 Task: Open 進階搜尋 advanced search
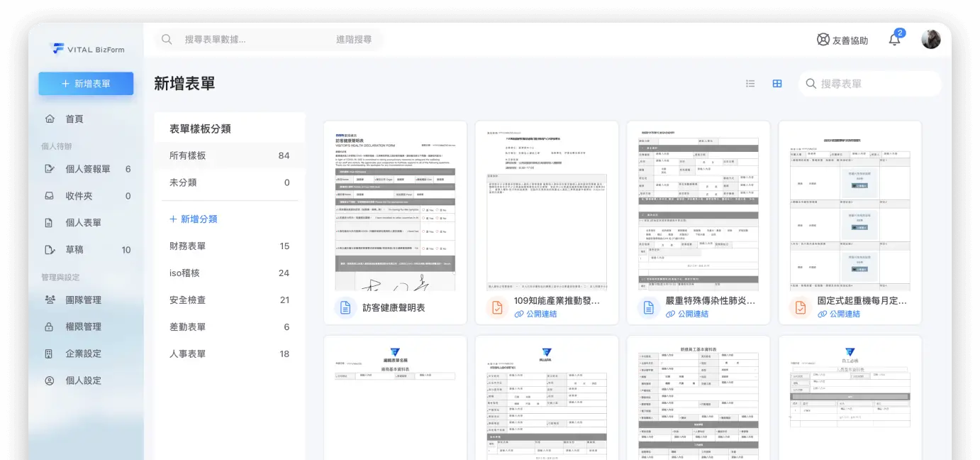tap(354, 40)
